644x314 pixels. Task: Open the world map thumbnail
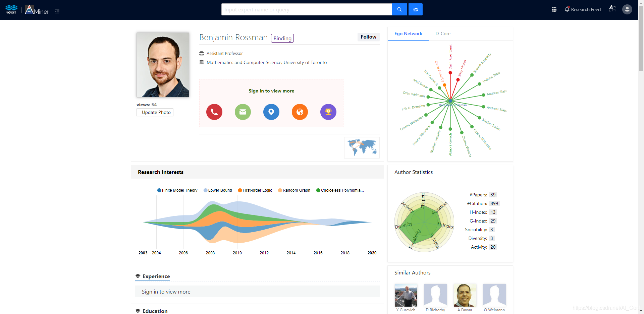click(362, 148)
